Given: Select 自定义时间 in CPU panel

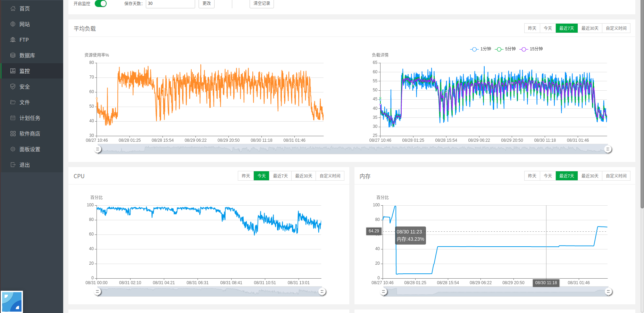Looking at the screenshot, I should coord(330,176).
